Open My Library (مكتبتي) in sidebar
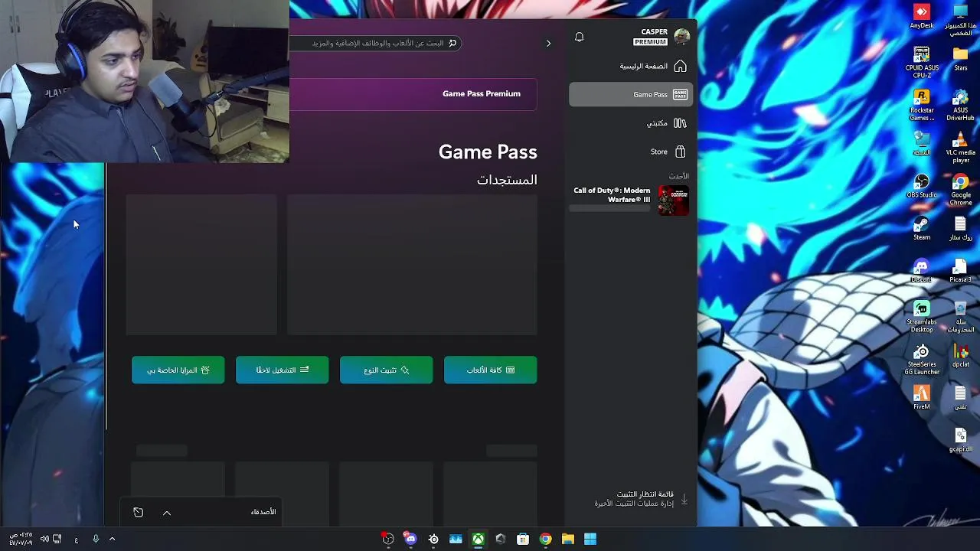980x551 pixels. pyautogui.click(x=631, y=122)
